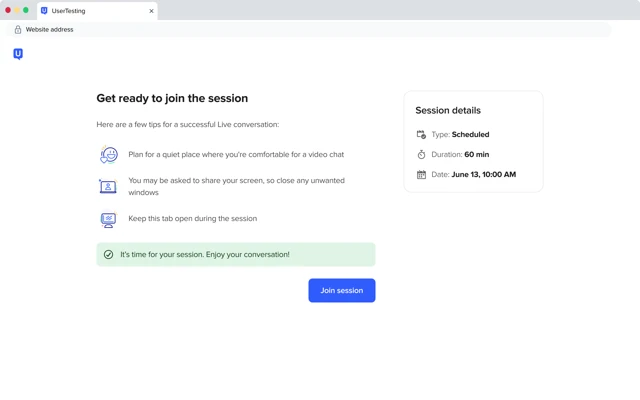Screen dimensions: 640x400
Task: Focus the Website address field
Action: click(309, 29)
